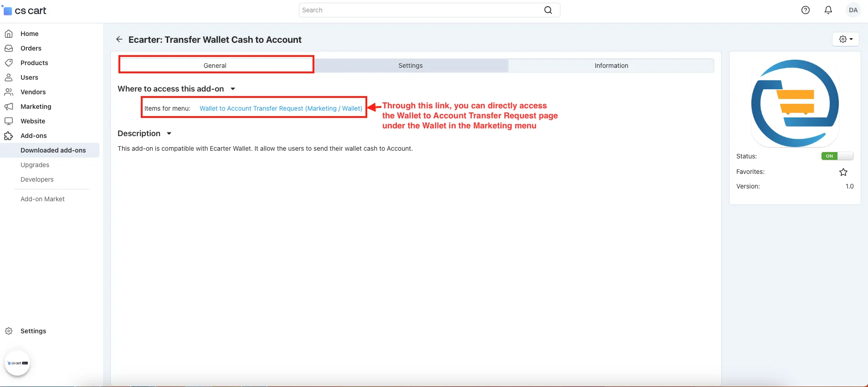Click the version value 1.0

tap(849, 186)
